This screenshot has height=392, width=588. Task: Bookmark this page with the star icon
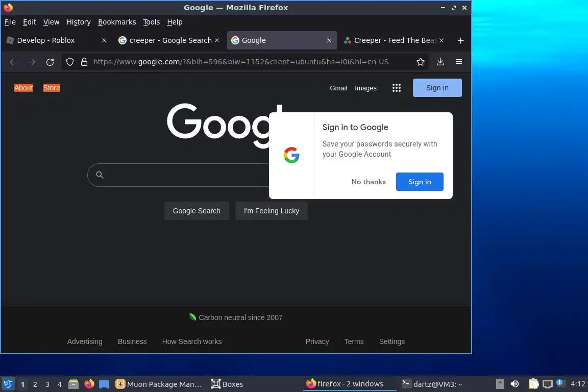pyautogui.click(x=421, y=62)
